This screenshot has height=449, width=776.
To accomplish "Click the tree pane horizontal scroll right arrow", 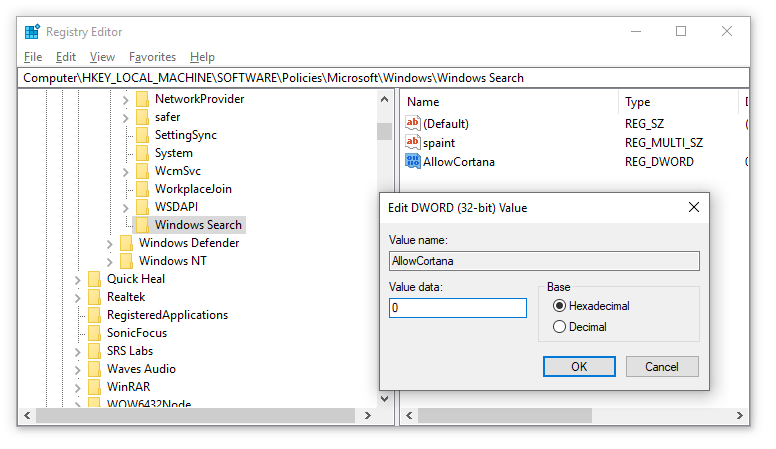I will [x=367, y=415].
